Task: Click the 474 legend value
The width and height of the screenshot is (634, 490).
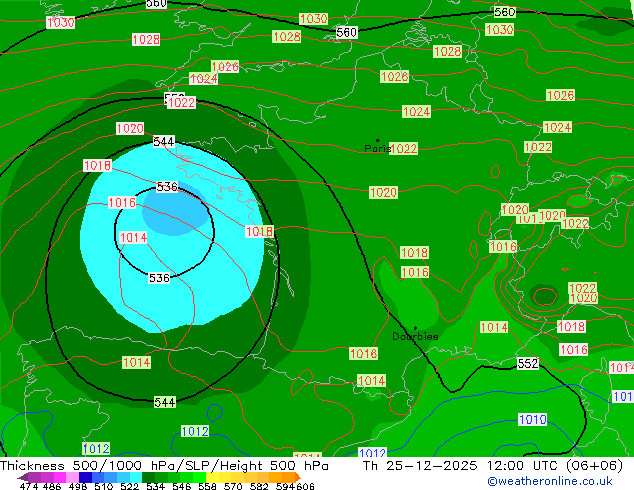Action: pos(29,486)
